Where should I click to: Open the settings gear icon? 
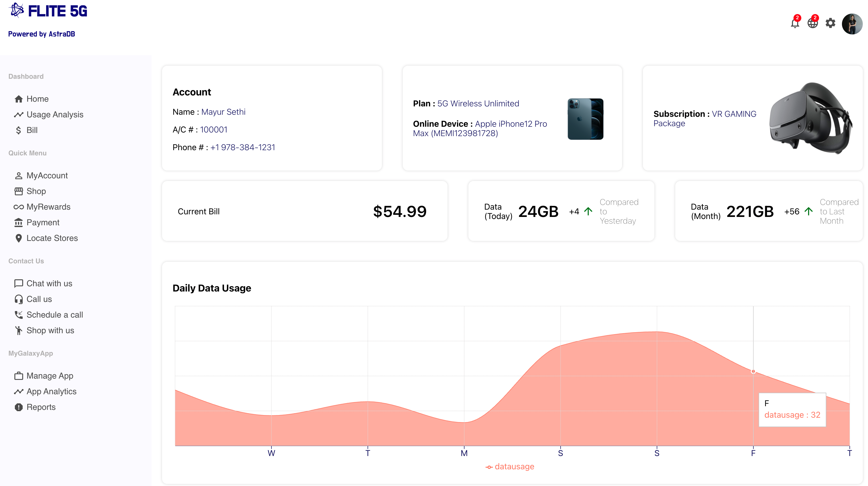pos(830,23)
